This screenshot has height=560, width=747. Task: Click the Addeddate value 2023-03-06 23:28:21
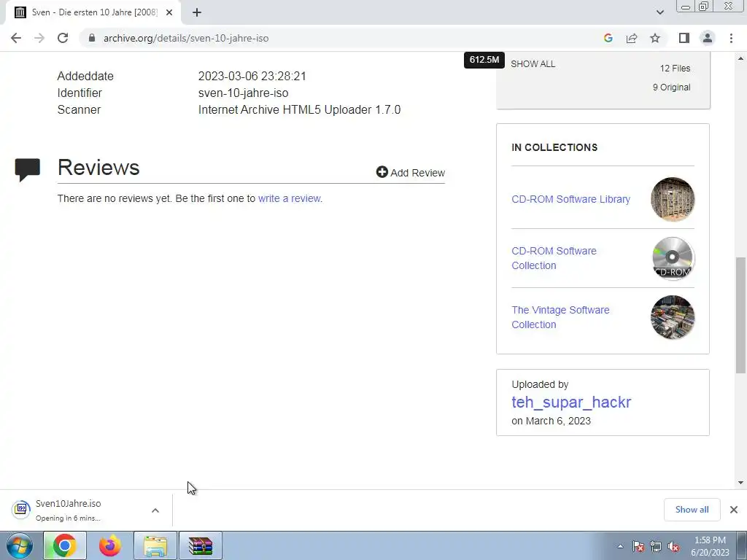tap(252, 76)
